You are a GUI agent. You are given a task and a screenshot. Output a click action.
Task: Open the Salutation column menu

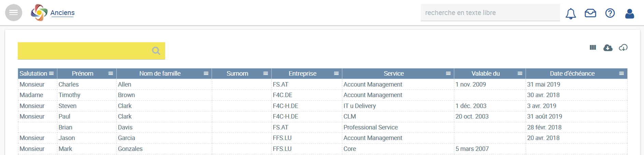pyautogui.click(x=51, y=73)
